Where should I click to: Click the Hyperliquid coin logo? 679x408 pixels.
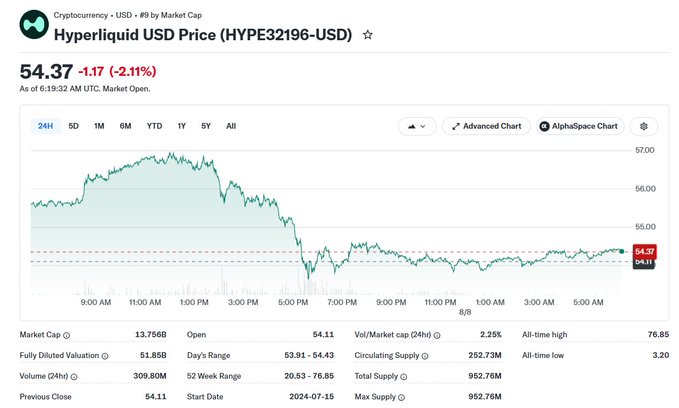[x=34, y=24]
